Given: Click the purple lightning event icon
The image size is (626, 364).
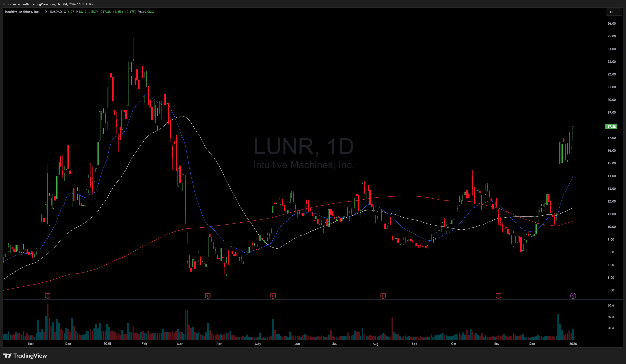Looking at the screenshot, I should click(x=573, y=296).
